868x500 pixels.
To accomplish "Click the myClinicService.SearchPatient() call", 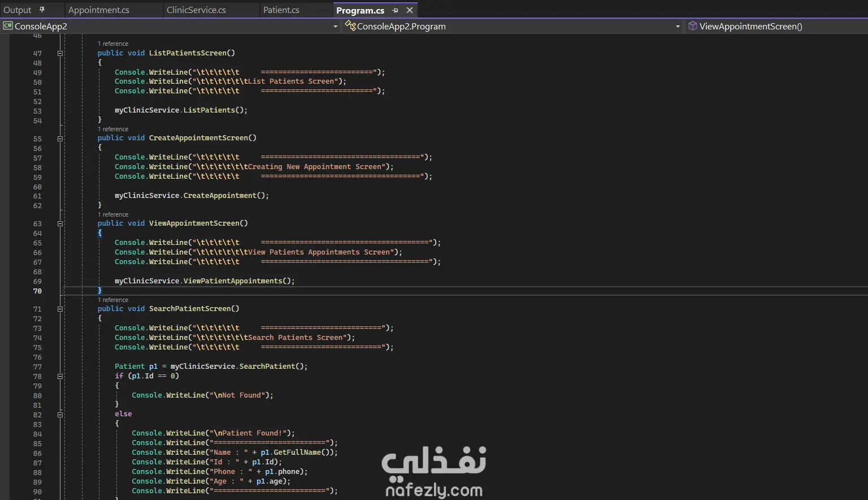I will tap(237, 366).
